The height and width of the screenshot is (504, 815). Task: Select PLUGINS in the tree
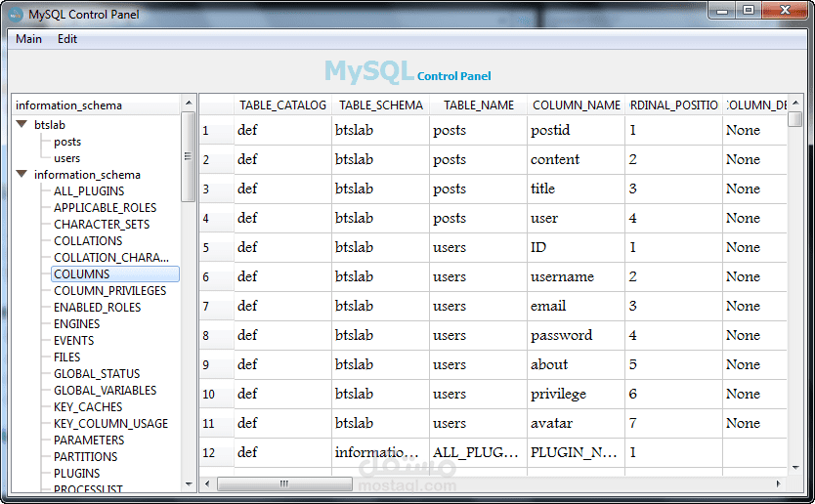pos(76,474)
